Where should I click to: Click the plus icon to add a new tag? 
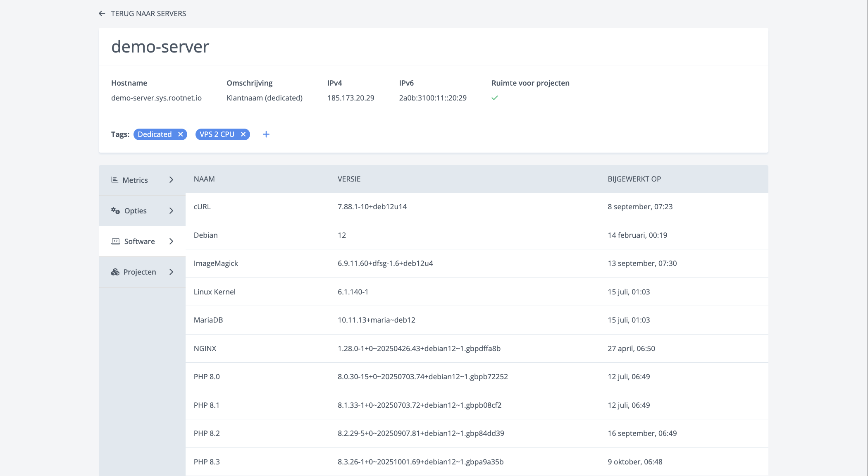[266, 134]
